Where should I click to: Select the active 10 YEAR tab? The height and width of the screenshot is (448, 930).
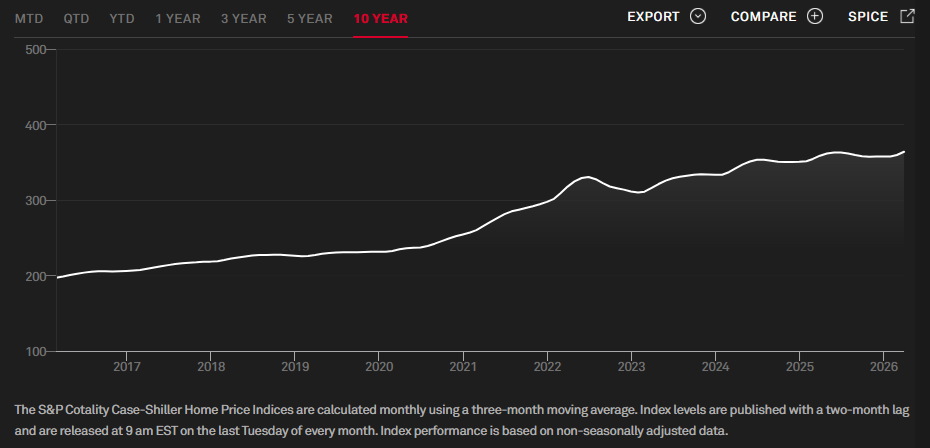380,18
